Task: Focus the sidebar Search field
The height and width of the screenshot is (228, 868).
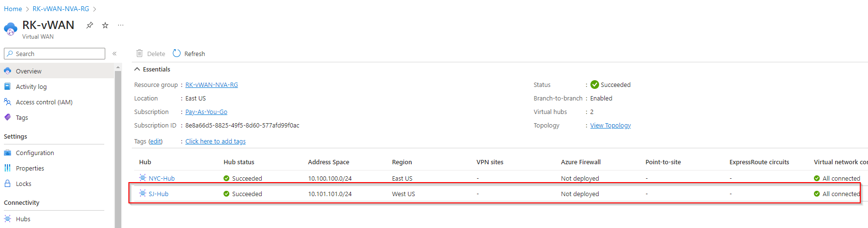Action: click(55, 54)
